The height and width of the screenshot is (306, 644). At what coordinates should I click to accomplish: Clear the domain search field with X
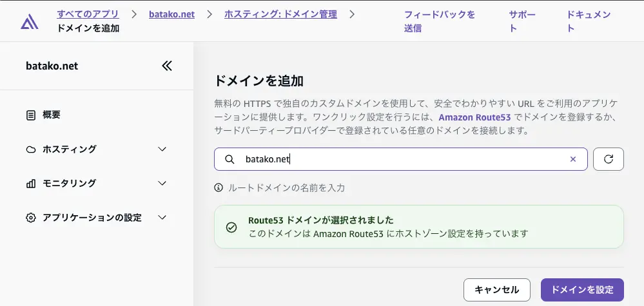(x=572, y=159)
